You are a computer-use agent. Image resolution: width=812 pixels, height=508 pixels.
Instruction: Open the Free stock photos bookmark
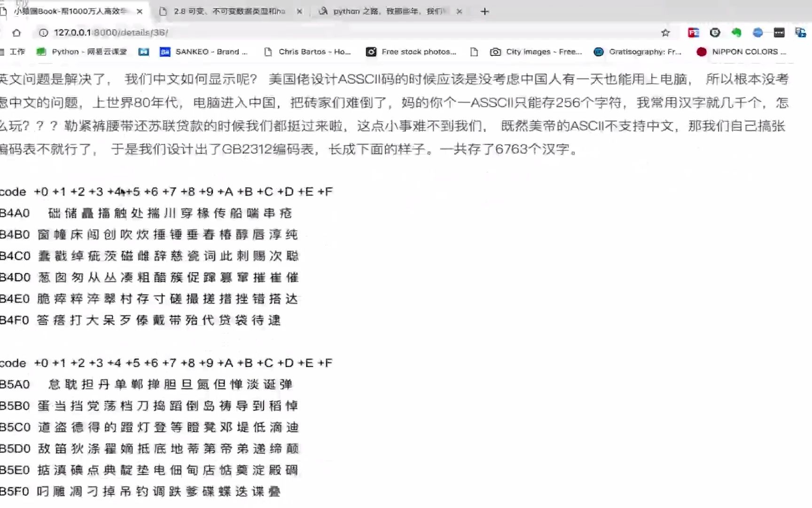pos(412,52)
